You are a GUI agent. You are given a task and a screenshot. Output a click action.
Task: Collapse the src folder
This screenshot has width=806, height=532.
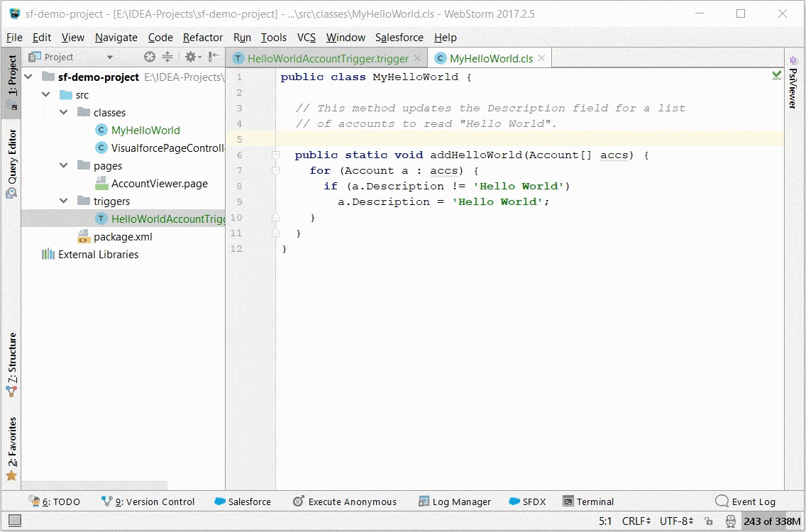(x=46, y=94)
